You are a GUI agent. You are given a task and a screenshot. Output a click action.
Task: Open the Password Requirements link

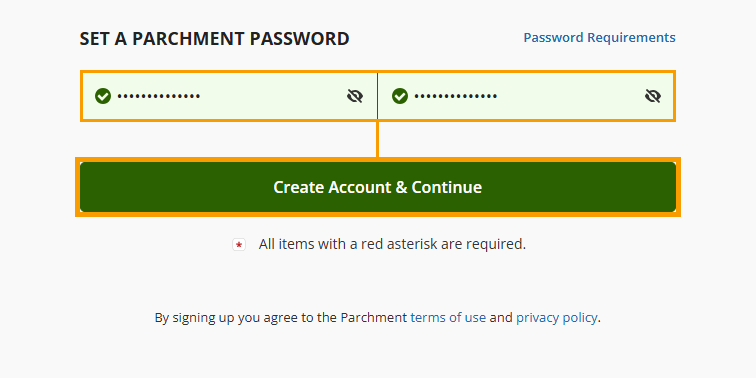pos(599,38)
